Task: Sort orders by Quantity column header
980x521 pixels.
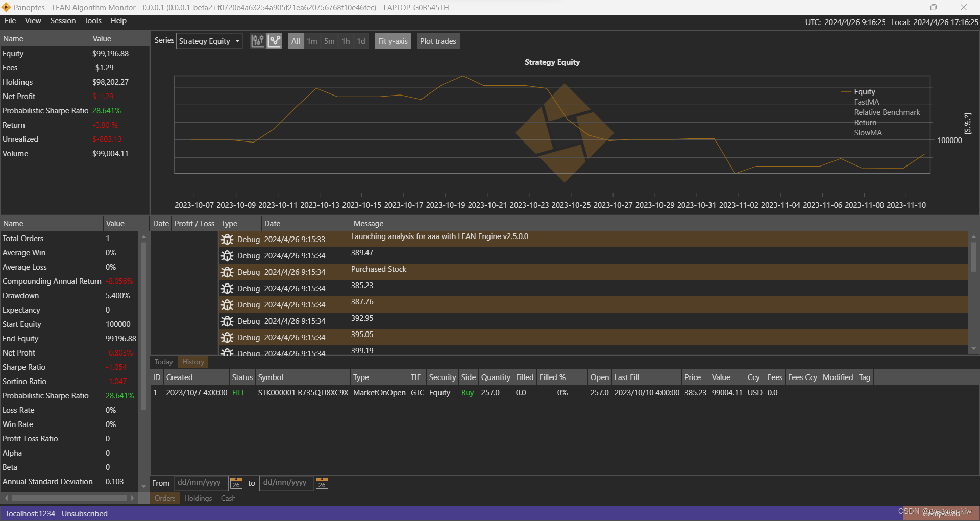Action: coord(496,377)
